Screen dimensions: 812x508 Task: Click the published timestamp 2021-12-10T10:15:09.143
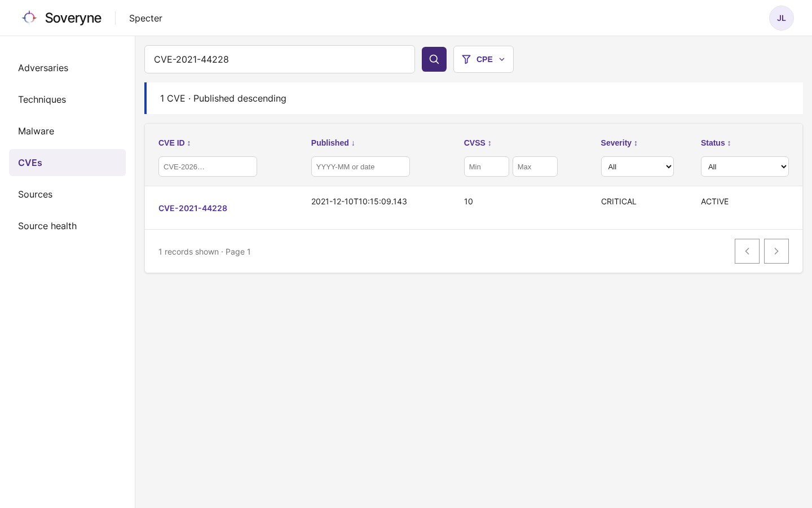tap(359, 202)
